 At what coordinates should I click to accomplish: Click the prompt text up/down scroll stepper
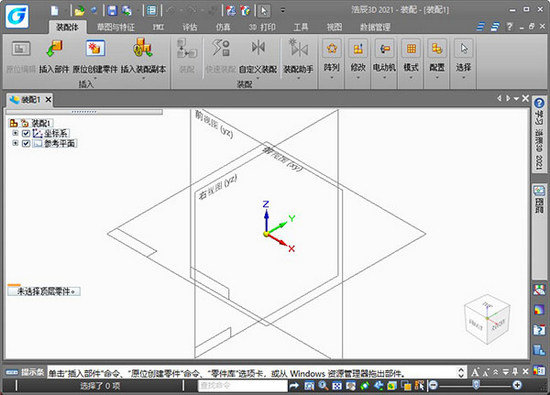(461, 372)
